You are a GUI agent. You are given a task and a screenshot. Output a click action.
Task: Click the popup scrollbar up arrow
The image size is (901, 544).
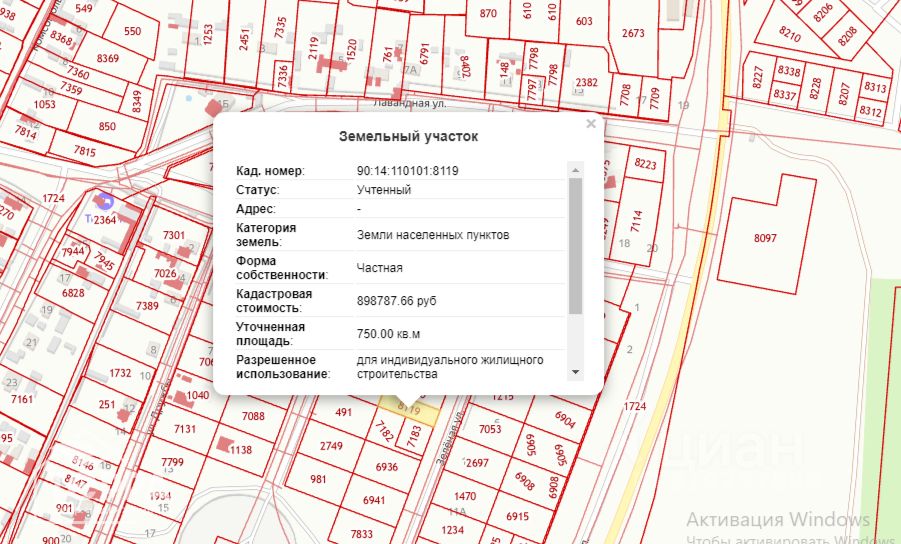(575, 170)
